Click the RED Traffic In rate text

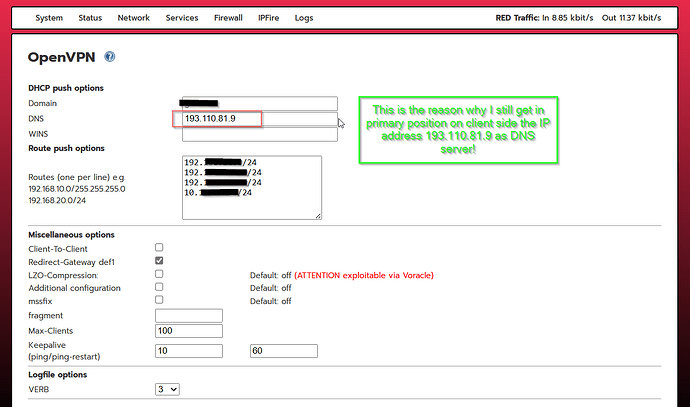[544, 18]
